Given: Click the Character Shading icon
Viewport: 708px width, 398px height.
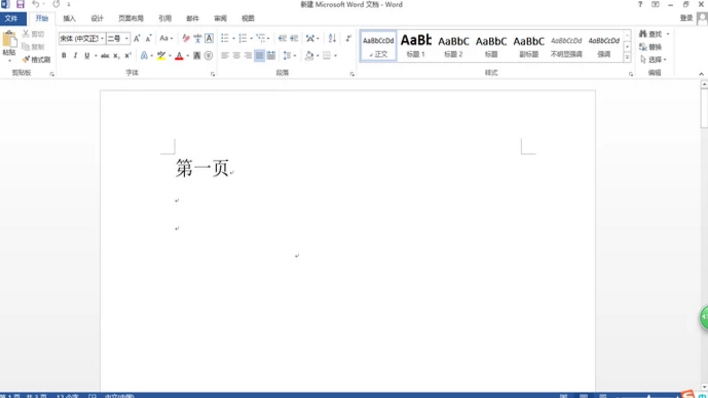Looking at the screenshot, I should pos(197,56).
